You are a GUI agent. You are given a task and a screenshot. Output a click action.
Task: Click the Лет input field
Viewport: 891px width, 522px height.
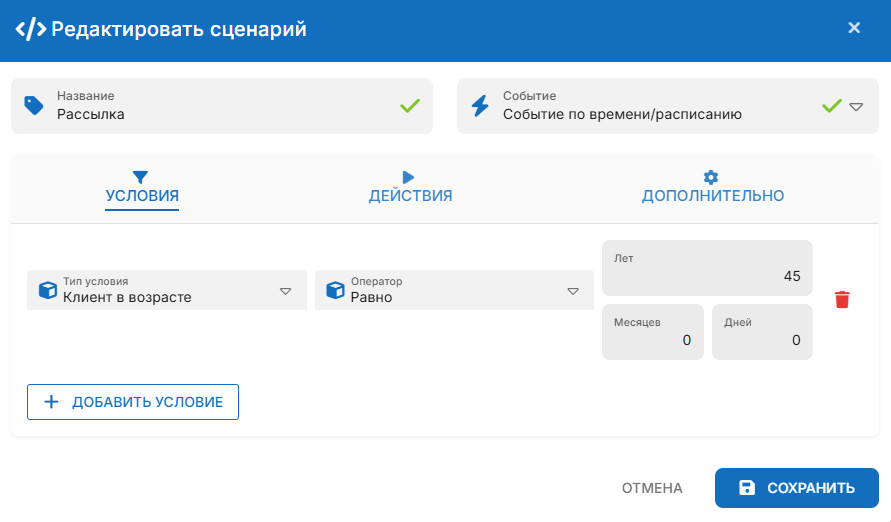[x=707, y=276]
